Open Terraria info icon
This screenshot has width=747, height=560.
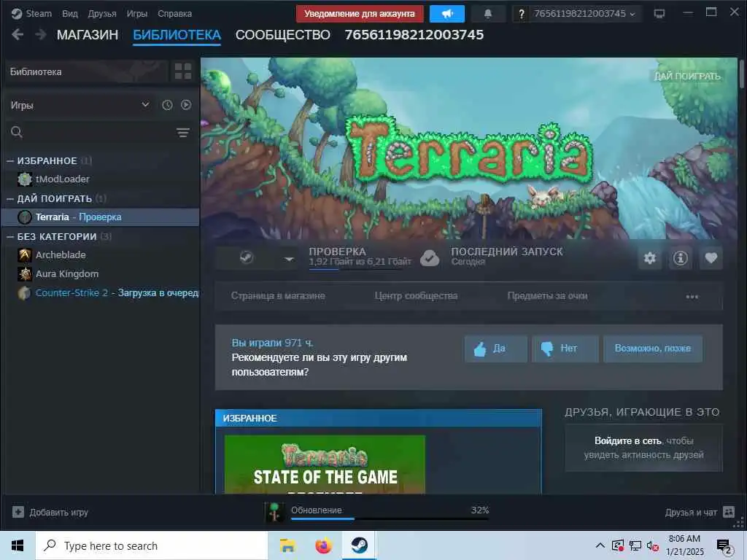tap(681, 258)
